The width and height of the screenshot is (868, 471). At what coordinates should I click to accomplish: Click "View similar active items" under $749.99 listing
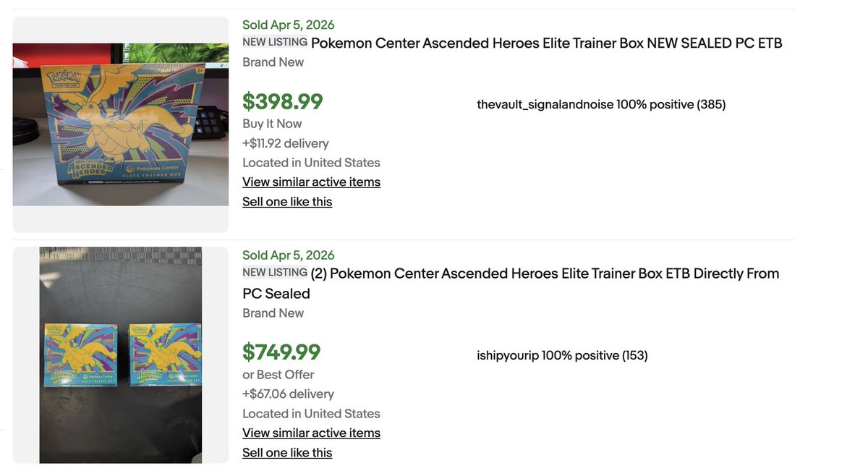[311, 433]
